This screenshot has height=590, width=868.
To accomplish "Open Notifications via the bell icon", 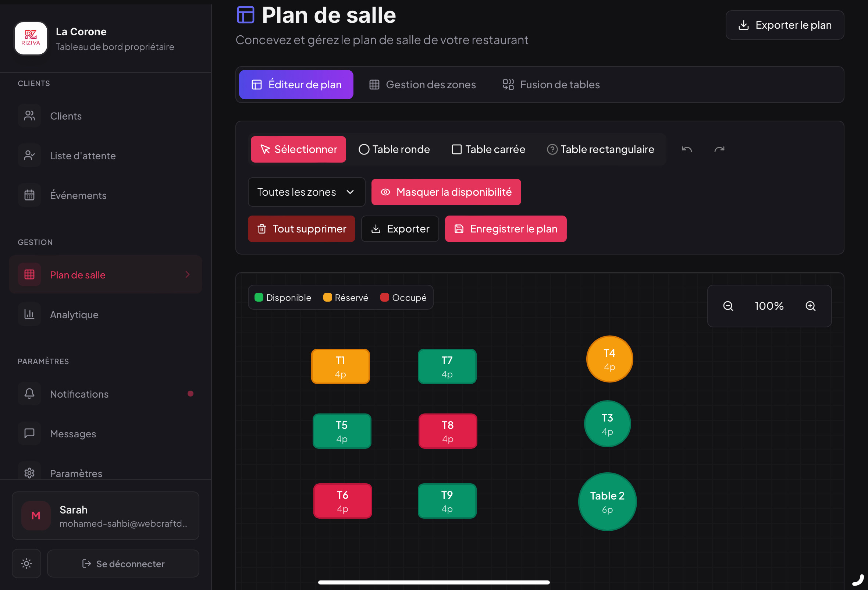I will point(29,393).
